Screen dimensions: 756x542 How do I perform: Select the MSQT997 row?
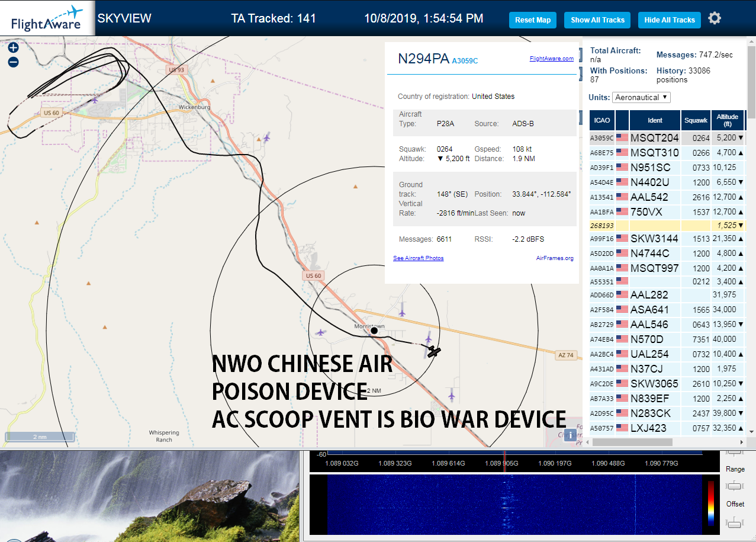(x=667, y=268)
